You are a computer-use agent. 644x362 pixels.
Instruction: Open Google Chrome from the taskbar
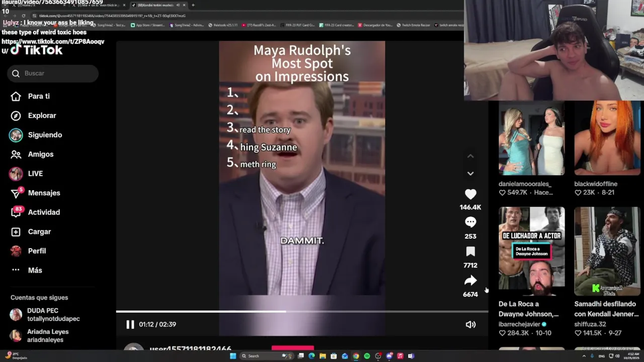356,356
